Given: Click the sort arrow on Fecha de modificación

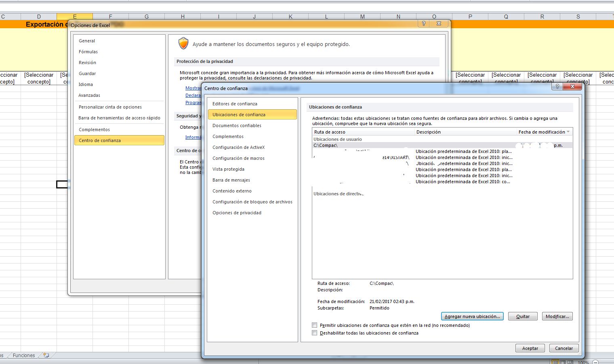Looking at the screenshot, I should pyautogui.click(x=568, y=132).
